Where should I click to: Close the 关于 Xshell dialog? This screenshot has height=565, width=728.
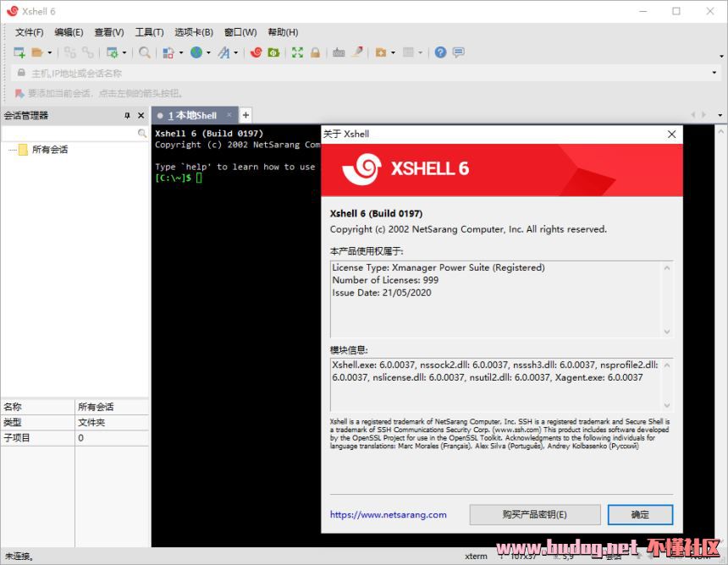pyautogui.click(x=671, y=134)
